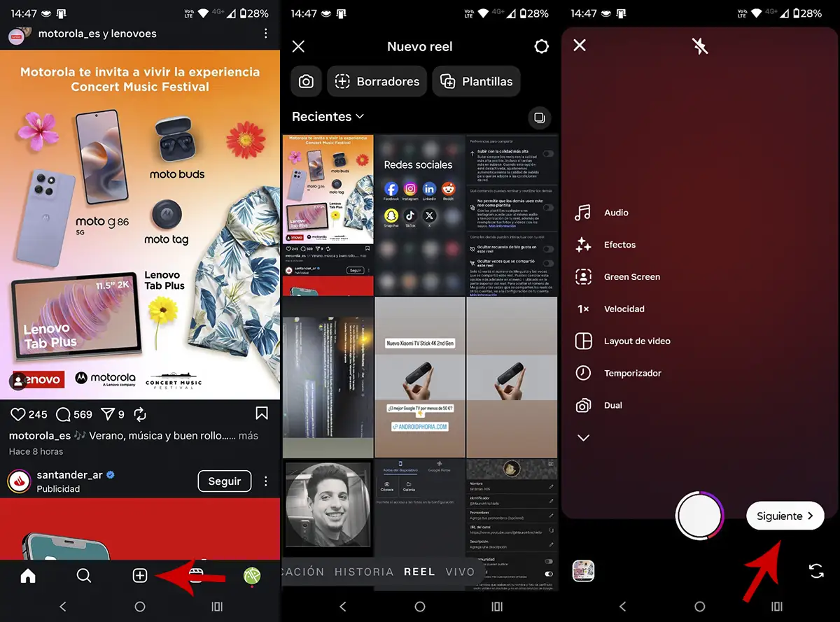Viewport: 840px width, 622px height.
Task: Tap Android back in reel camera screen
Action: 623,607
